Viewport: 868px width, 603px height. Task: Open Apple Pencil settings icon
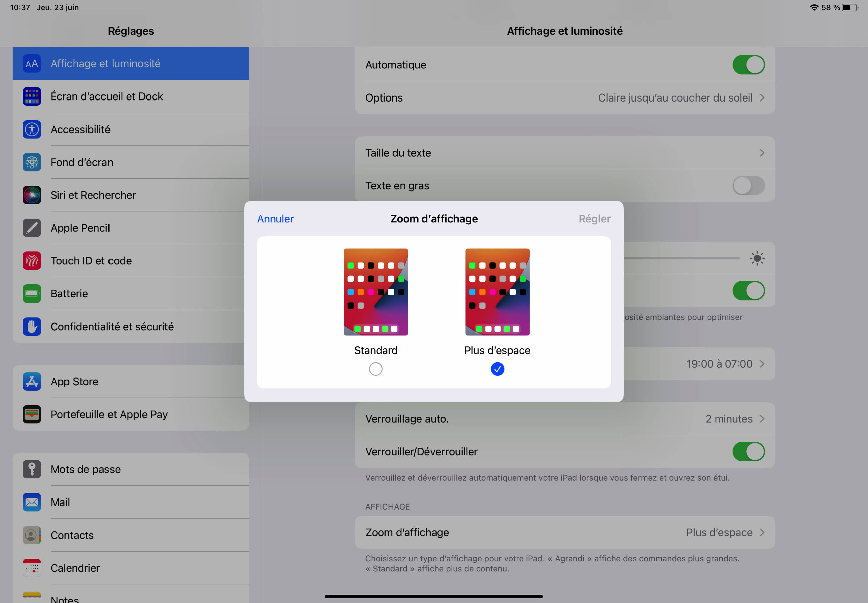(32, 228)
